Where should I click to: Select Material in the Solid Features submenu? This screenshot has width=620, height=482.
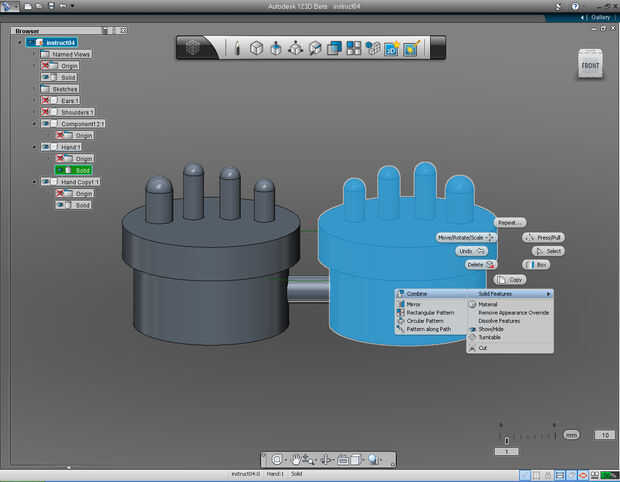pyautogui.click(x=488, y=304)
